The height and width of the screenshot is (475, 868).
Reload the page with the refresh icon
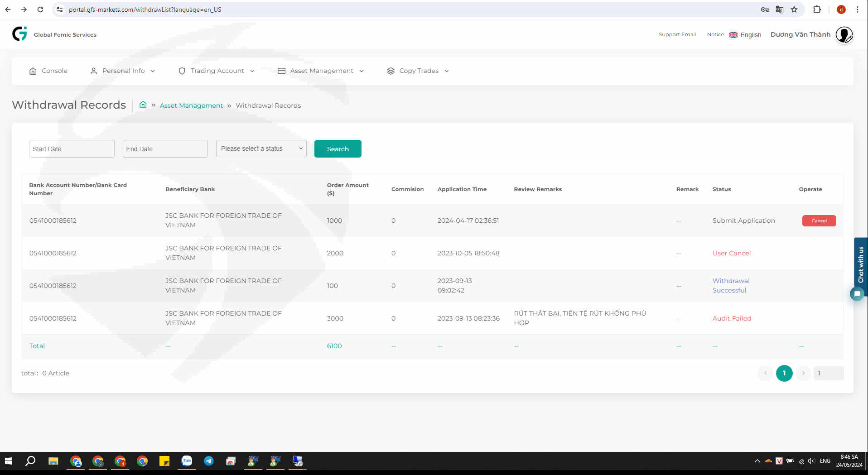40,10
